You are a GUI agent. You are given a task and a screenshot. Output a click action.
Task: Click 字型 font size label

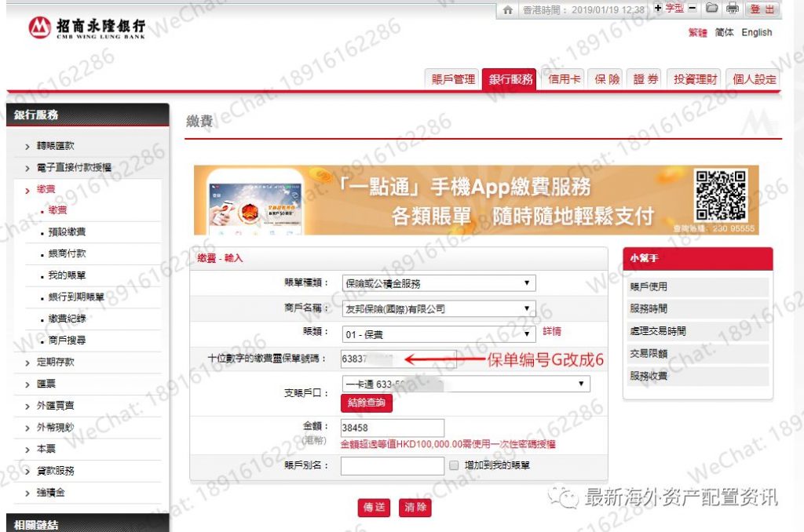(674, 8)
